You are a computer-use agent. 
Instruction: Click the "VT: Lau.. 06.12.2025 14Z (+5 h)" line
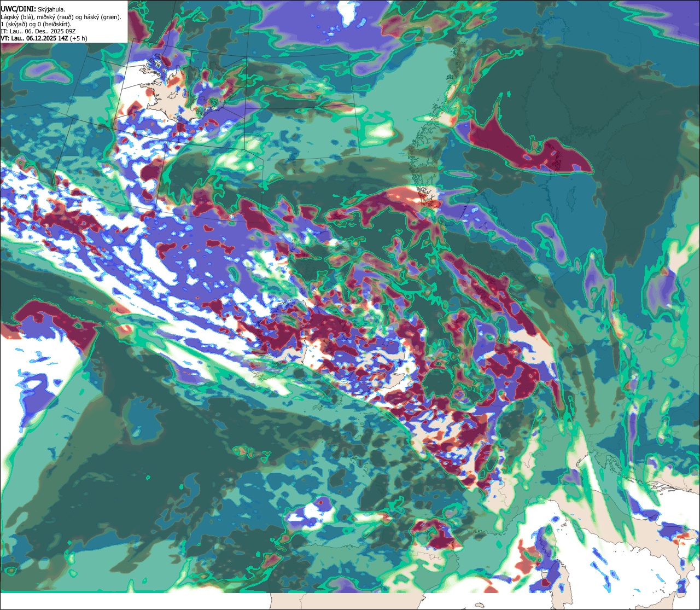click(x=44, y=38)
